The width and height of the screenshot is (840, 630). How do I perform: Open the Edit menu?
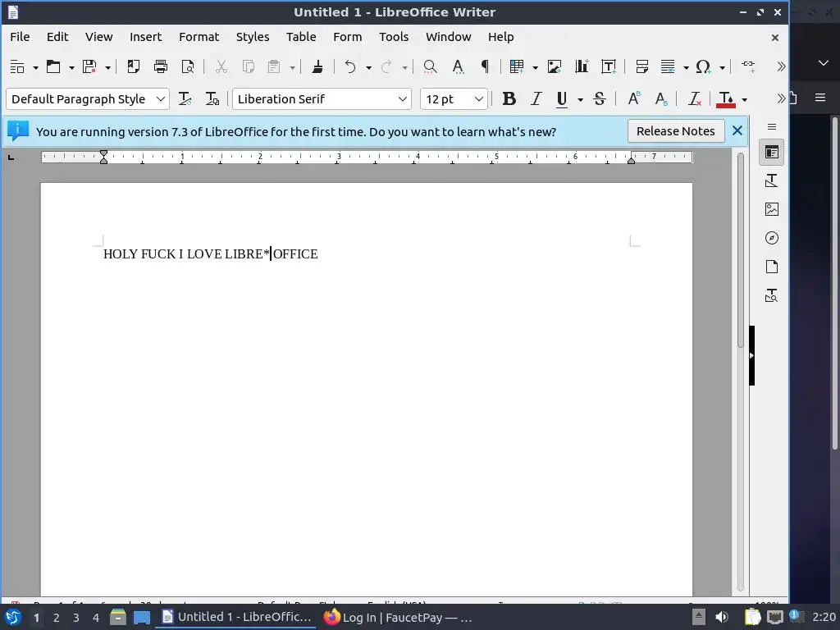57,37
